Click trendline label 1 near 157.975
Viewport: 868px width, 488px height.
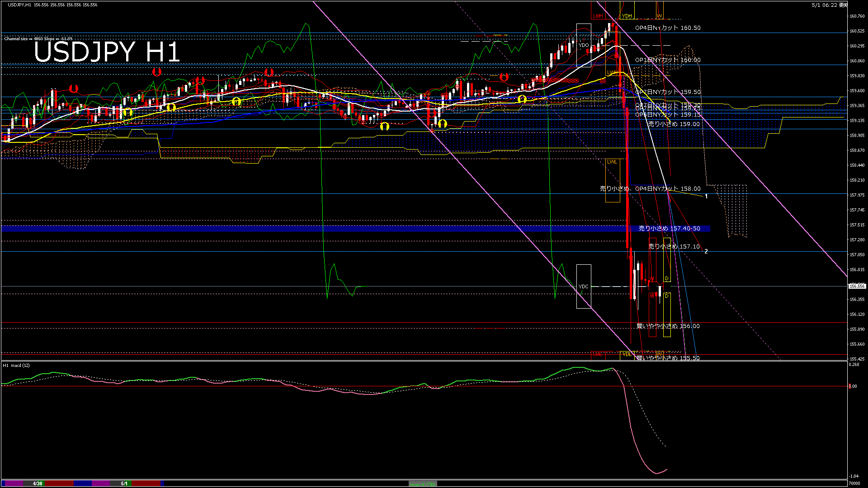(706, 196)
